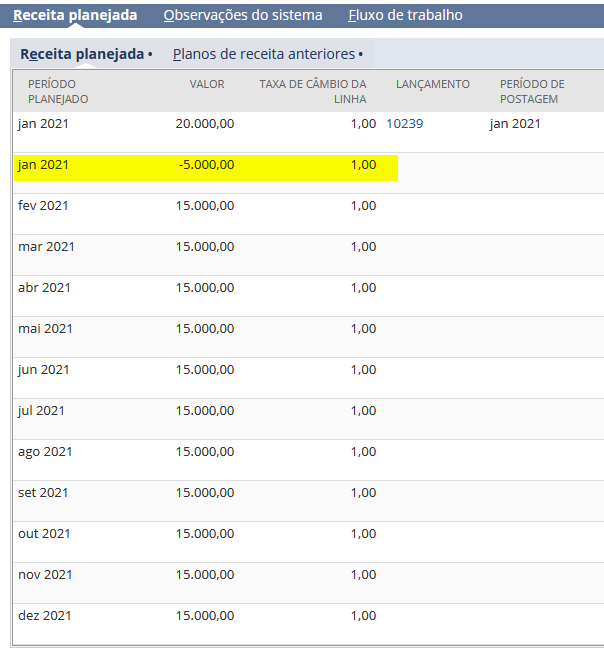Open Planos de receita anteriores subtab

264,54
